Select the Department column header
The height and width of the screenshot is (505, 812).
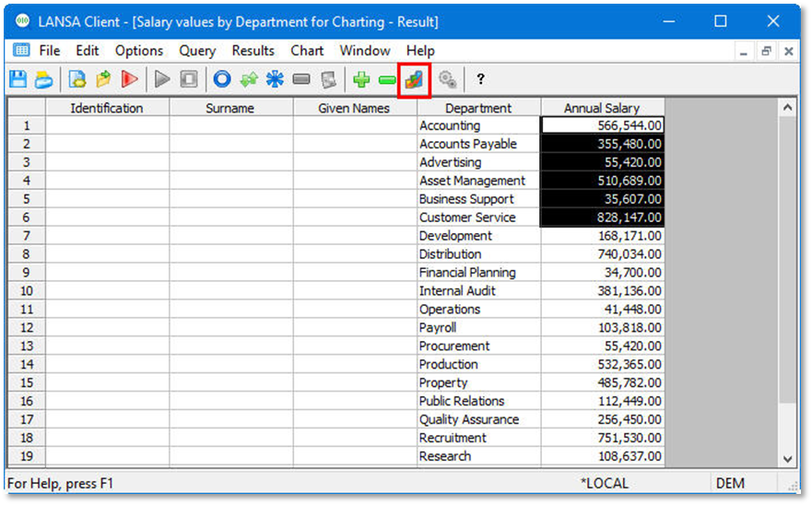[x=478, y=108]
